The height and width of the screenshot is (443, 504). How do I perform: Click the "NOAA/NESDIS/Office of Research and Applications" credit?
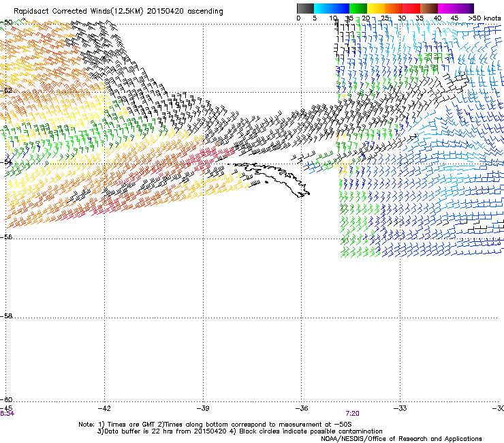(401, 439)
